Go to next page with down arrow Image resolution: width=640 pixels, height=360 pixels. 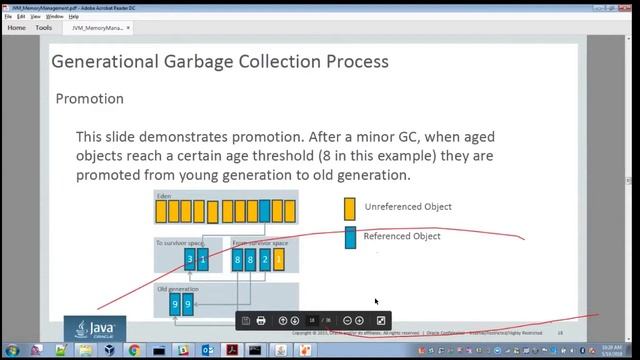[295, 321]
